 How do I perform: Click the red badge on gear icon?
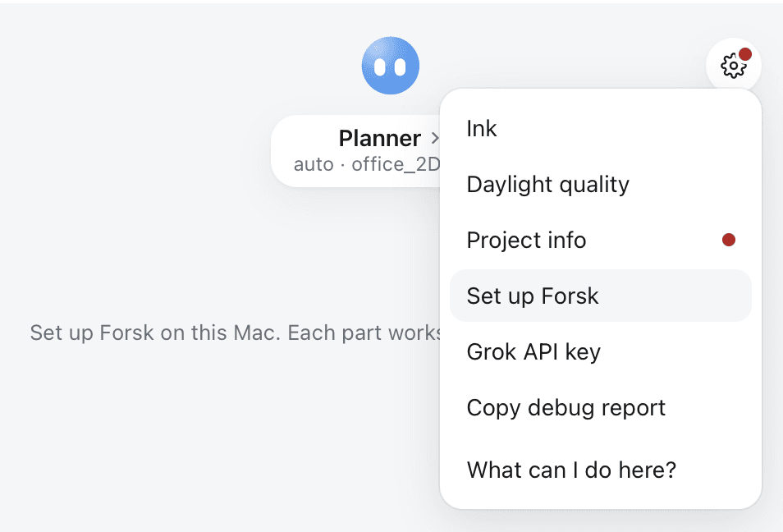click(x=745, y=54)
